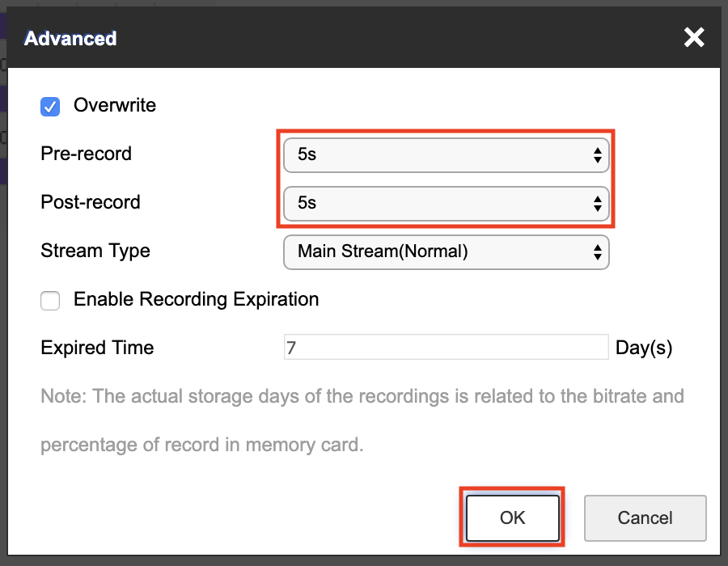Focus the Expired Time input field
The image size is (728, 566).
445,348
